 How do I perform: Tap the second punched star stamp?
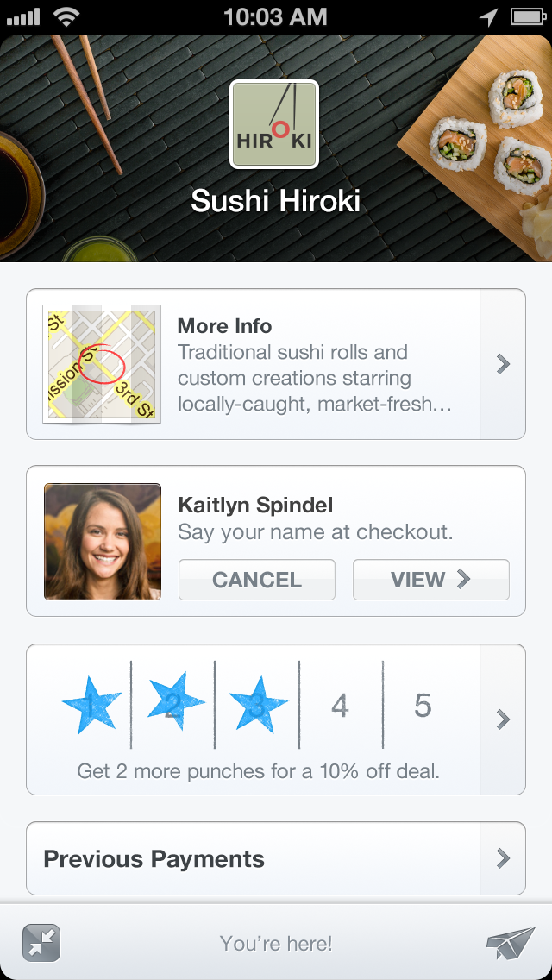tap(175, 704)
